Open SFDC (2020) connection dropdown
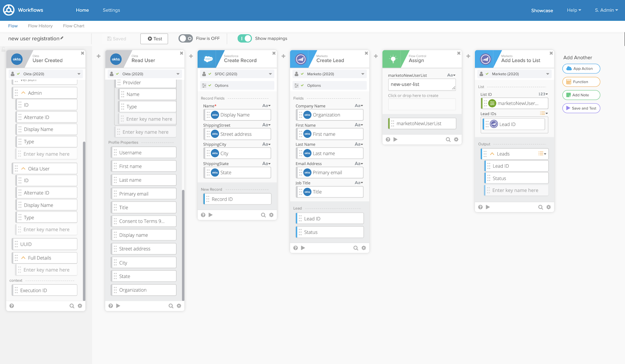625x364 pixels. click(x=270, y=74)
